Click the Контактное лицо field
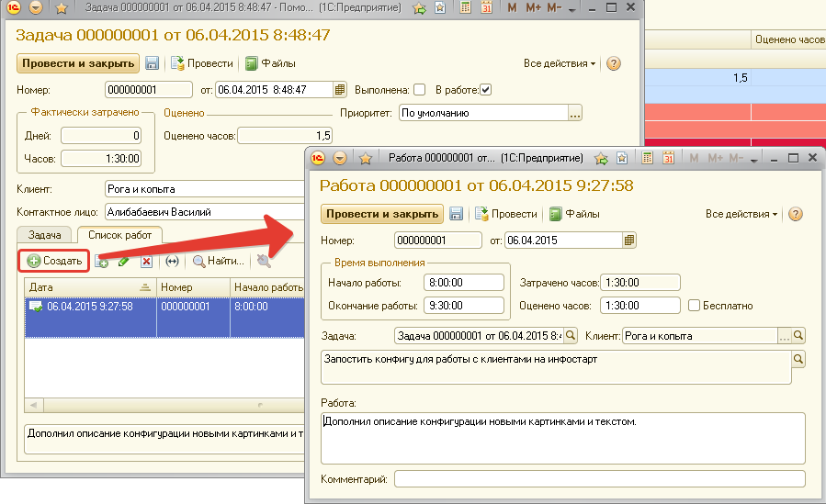Viewport: 826px width, 504px height. [204, 212]
